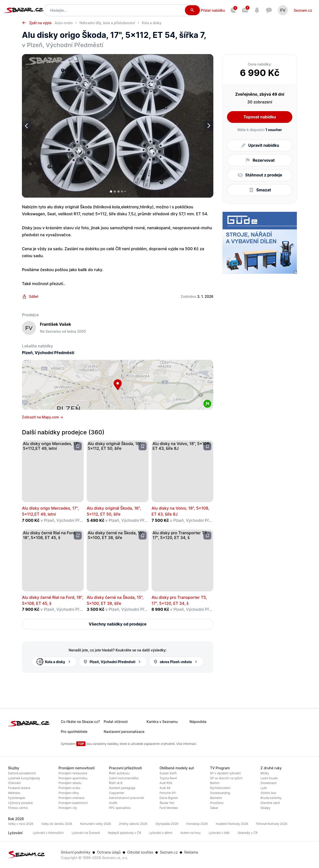Bookmark the Alu disky na Volvo listing
This screenshot has height=868, width=319.
207,447
